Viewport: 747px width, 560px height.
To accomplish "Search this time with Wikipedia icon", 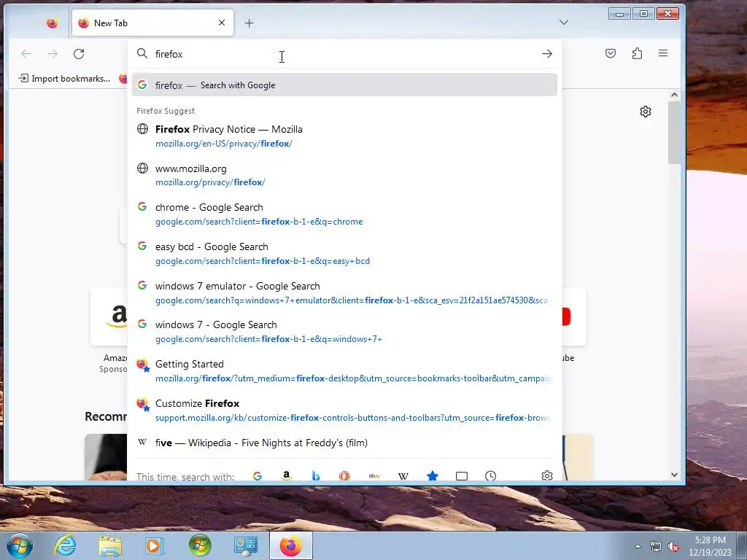I will click(x=403, y=475).
